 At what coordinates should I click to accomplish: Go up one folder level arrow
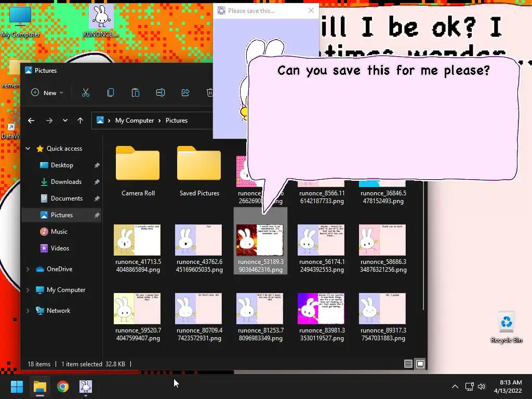(80, 121)
